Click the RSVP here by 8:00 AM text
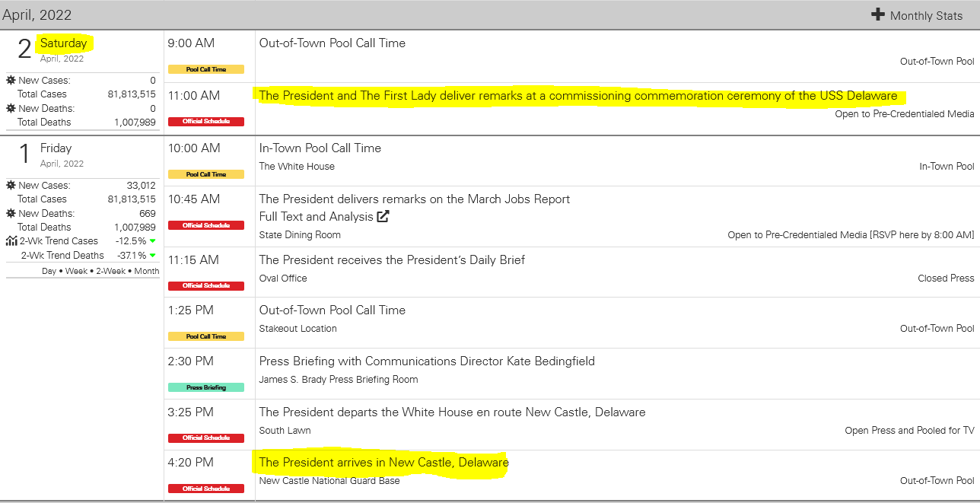The width and height of the screenshot is (980, 503). pyautogui.click(x=923, y=235)
